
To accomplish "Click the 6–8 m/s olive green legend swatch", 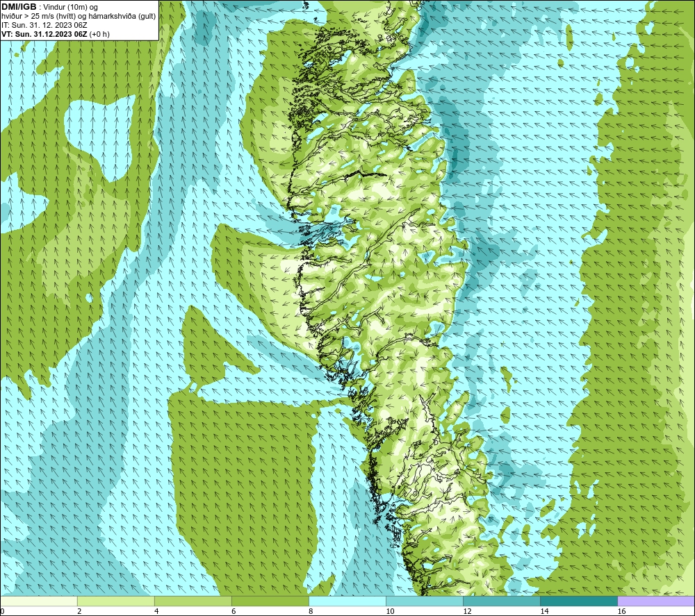I will click(x=270, y=601).
